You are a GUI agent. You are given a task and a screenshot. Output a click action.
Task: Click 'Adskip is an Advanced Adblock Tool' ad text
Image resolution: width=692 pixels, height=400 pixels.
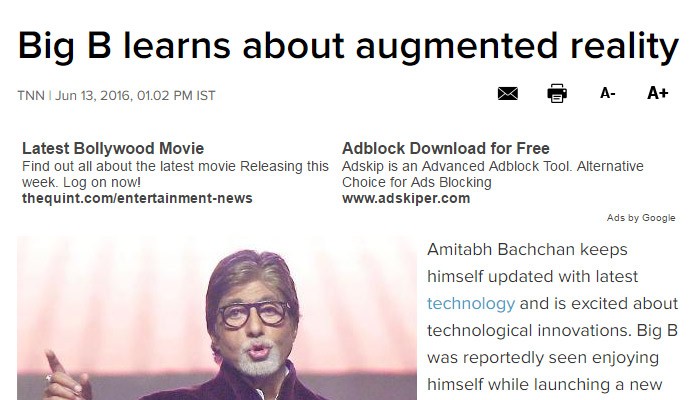(x=492, y=166)
